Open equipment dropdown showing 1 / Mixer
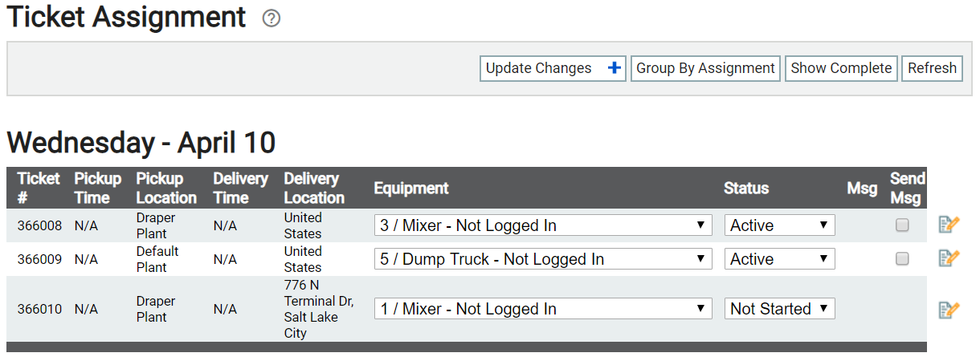980x361 pixels. click(x=543, y=309)
